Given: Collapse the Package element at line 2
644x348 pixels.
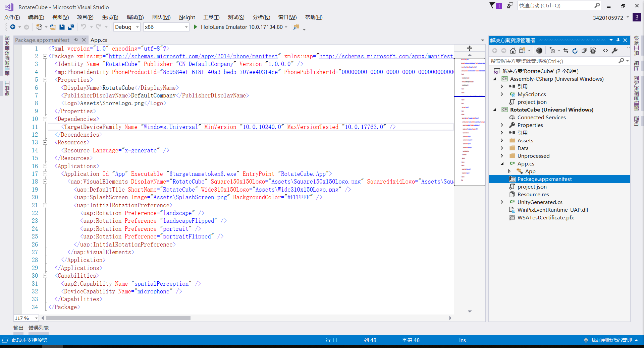Looking at the screenshot, I should [x=45, y=57].
